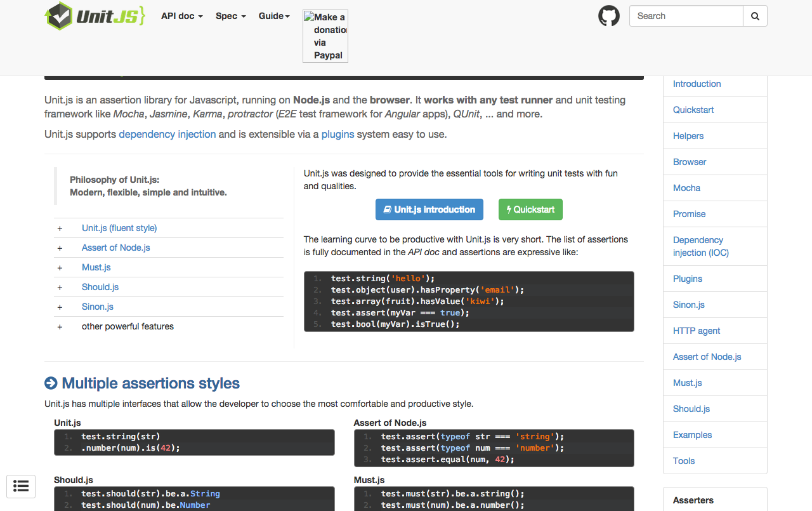The image size is (812, 511).
Task: Click the code line test.must(str).be.a.string();
Action: [453, 494]
